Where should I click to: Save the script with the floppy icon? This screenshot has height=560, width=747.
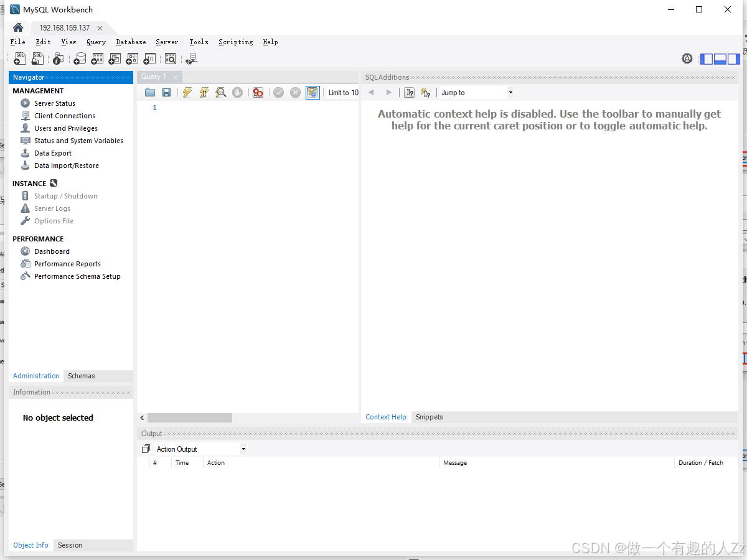[x=166, y=93]
